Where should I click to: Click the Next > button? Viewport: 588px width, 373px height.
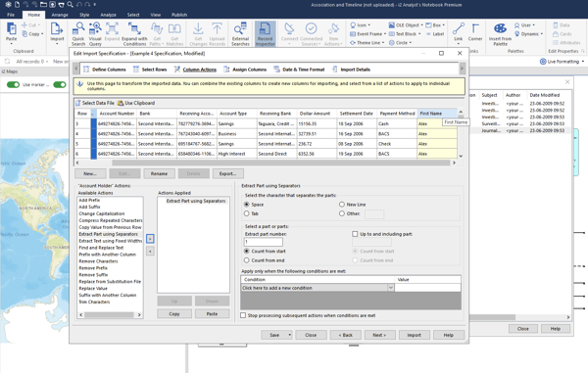379,335
